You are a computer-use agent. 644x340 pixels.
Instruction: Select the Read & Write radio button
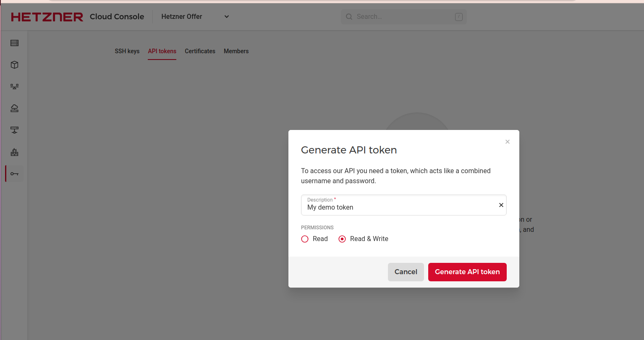pyautogui.click(x=342, y=239)
